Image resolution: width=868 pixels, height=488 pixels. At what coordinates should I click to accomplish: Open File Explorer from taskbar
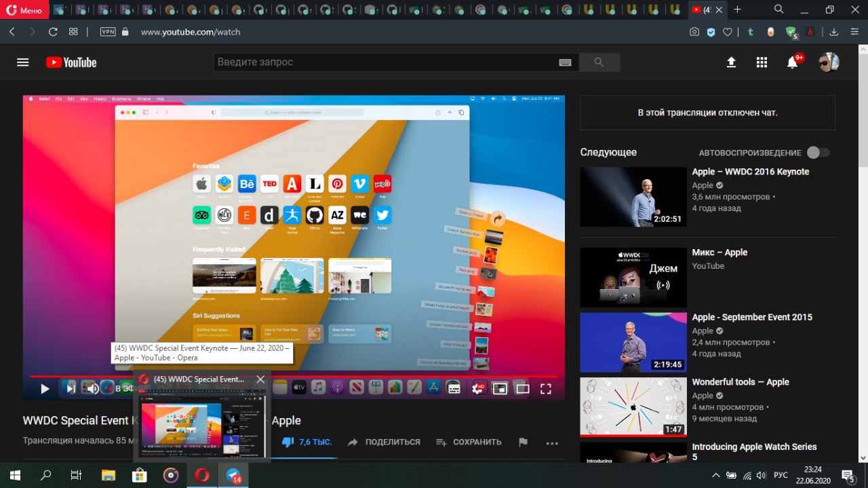pos(108,475)
